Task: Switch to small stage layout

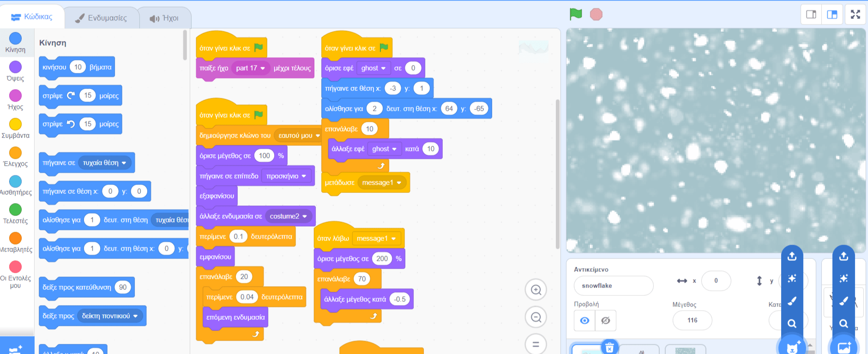Action: [811, 14]
